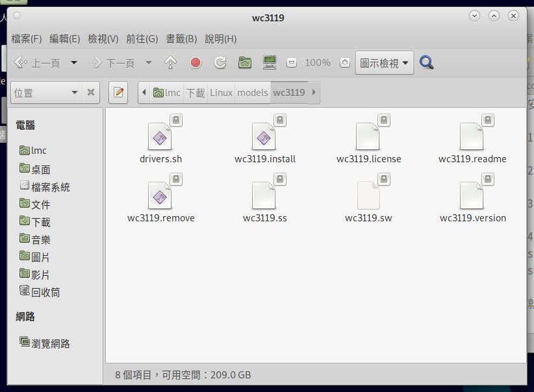Image resolution: width=534 pixels, height=392 pixels.
Task: Select 音樂 in the sidebar
Action: click(34, 239)
